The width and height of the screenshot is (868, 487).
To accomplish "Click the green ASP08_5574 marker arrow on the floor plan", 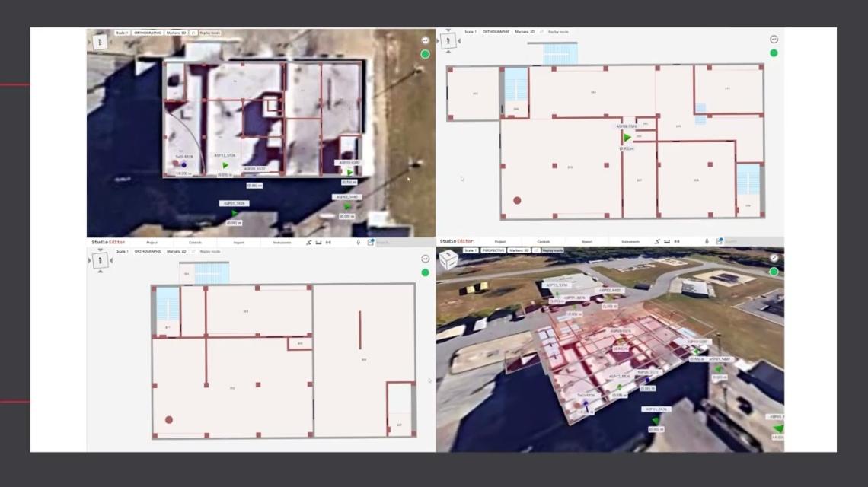I will pyautogui.click(x=627, y=138).
